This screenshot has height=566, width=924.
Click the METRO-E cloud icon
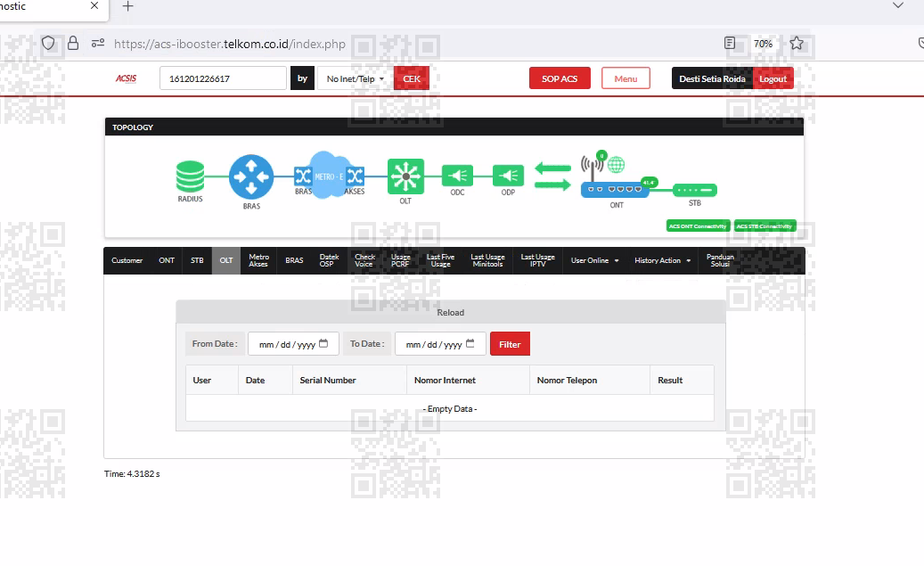(329, 175)
